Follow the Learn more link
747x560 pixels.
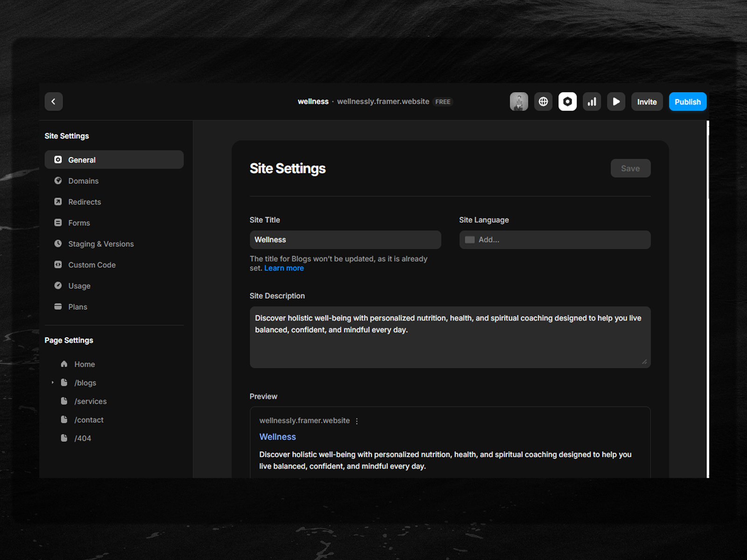(x=284, y=268)
